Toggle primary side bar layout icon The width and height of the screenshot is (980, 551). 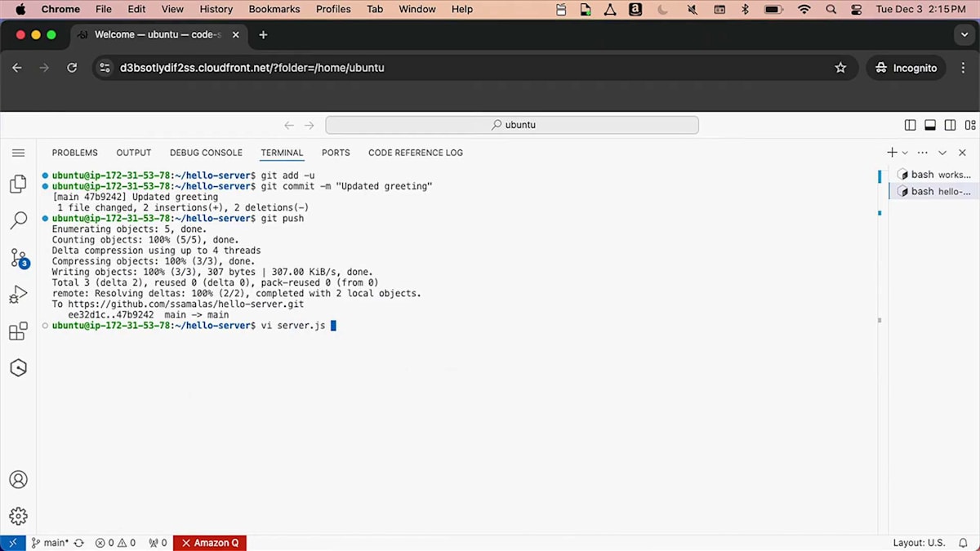pos(911,125)
